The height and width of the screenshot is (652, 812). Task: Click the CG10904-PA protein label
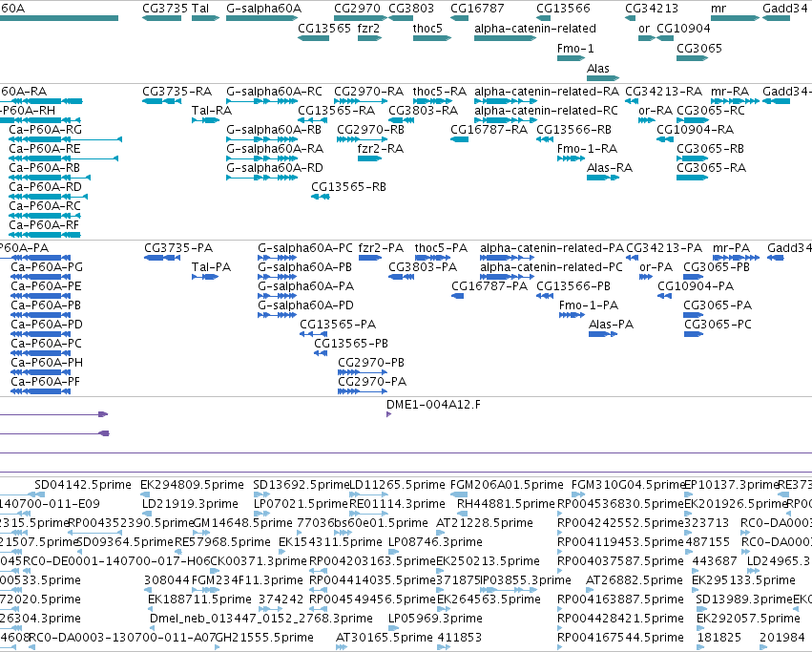696,286
